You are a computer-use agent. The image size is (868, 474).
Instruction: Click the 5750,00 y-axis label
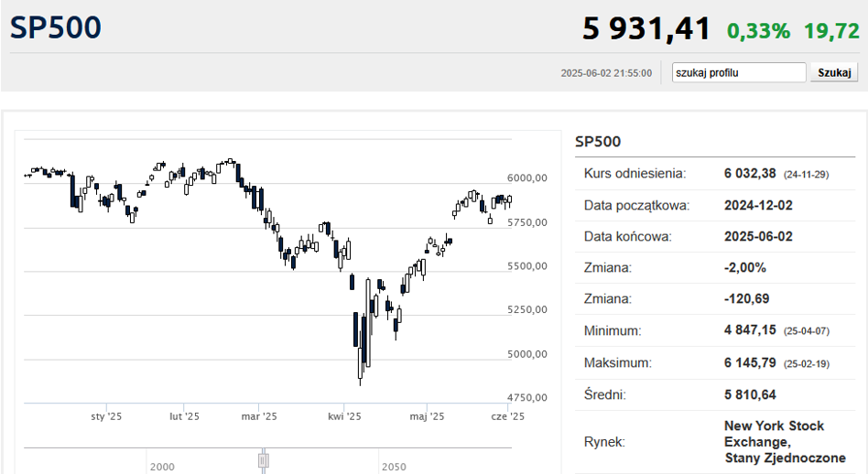pos(527,223)
